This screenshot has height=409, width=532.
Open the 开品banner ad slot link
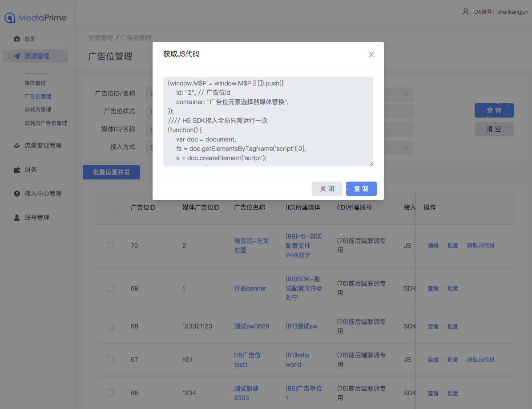250,288
